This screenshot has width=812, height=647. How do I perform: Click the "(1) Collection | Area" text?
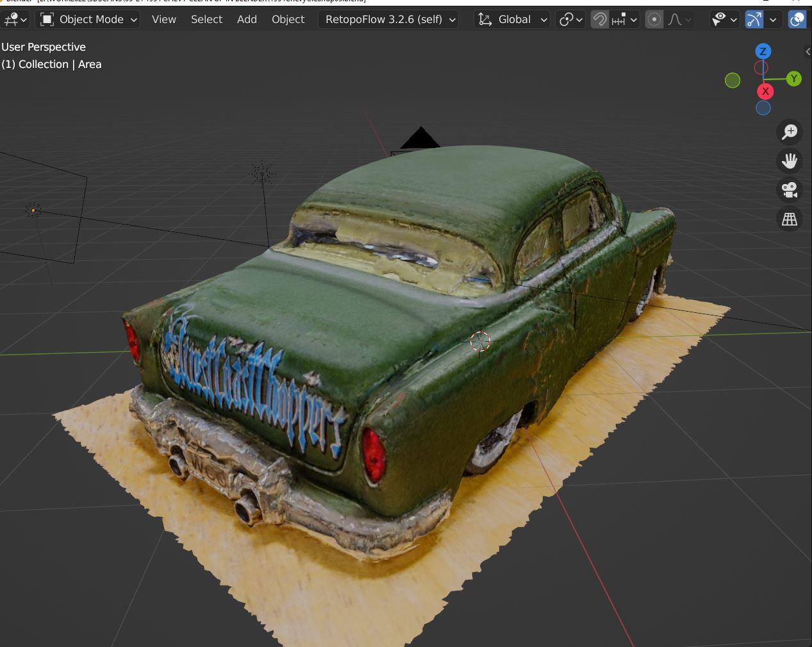point(51,64)
